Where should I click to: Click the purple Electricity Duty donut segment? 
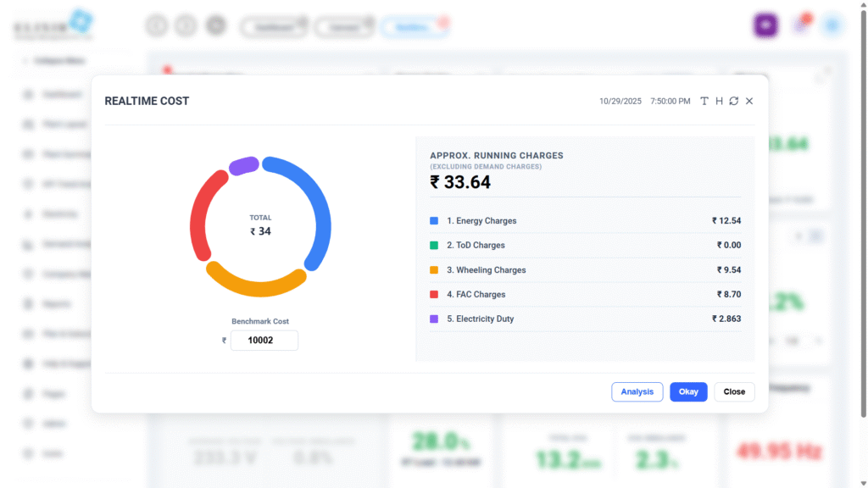pyautogui.click(x=243, y=166)
